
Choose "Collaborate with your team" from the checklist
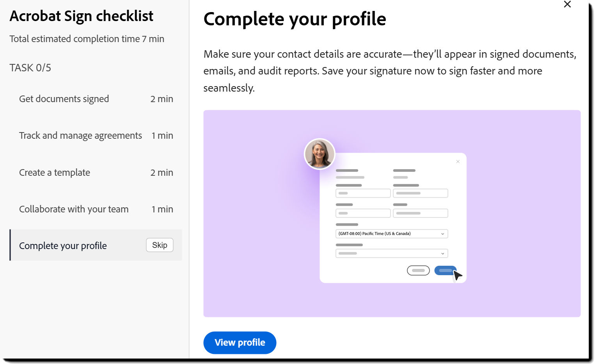click(x=73, y=209)
